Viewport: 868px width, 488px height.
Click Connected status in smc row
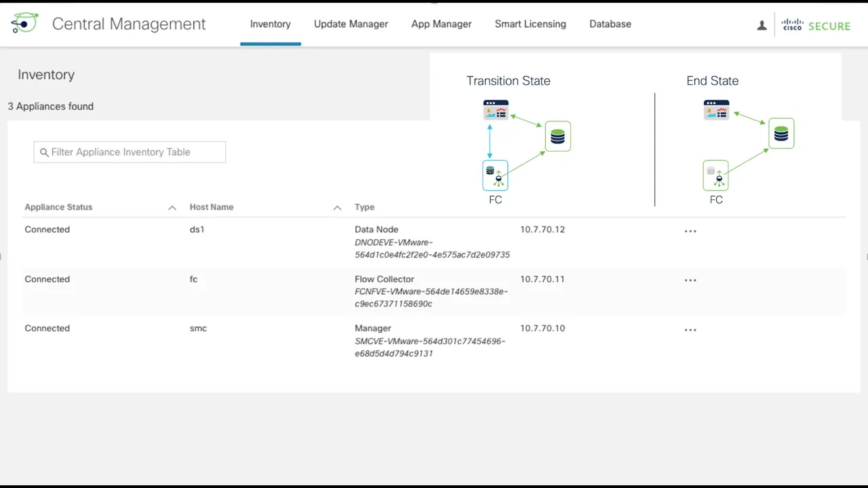(x=47, y=328)
